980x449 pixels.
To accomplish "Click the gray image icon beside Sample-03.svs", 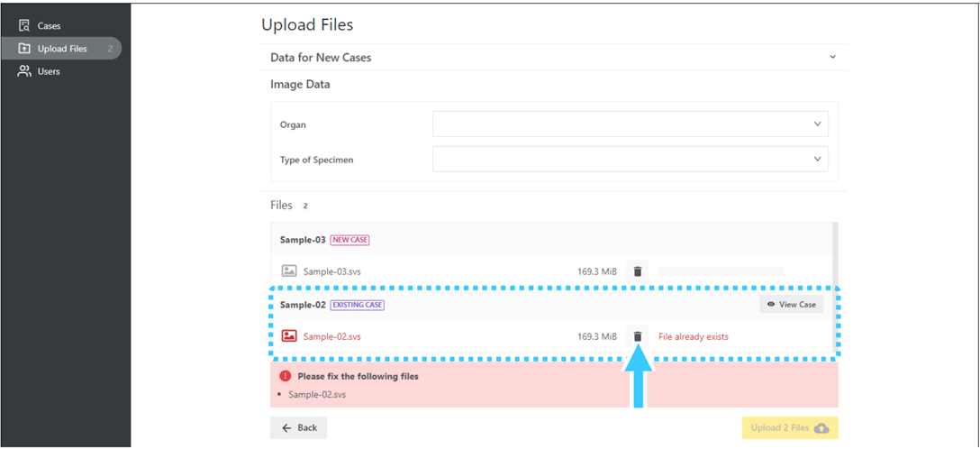I will [289, 270].
